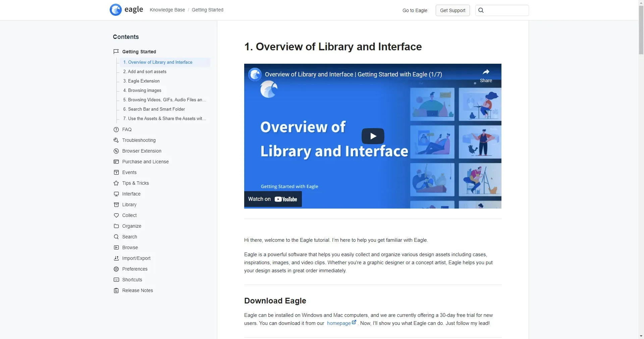Play the Overview of Library video

tap(373, 136)
